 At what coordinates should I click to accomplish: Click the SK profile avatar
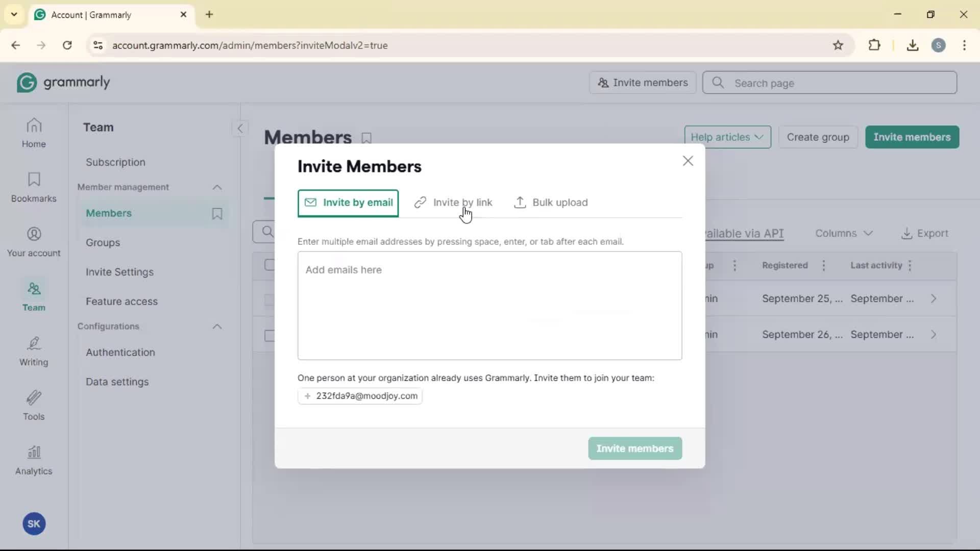(x=34, y=523)
